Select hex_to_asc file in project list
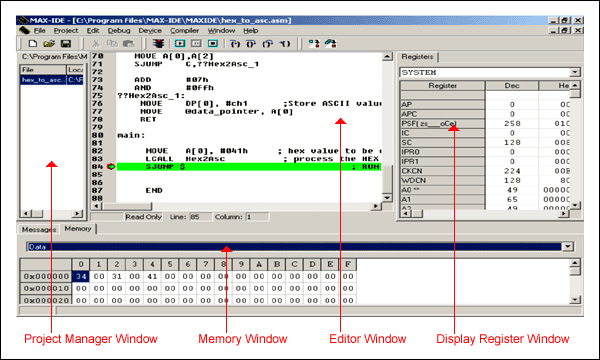600x360 pixels. point(52,80)
